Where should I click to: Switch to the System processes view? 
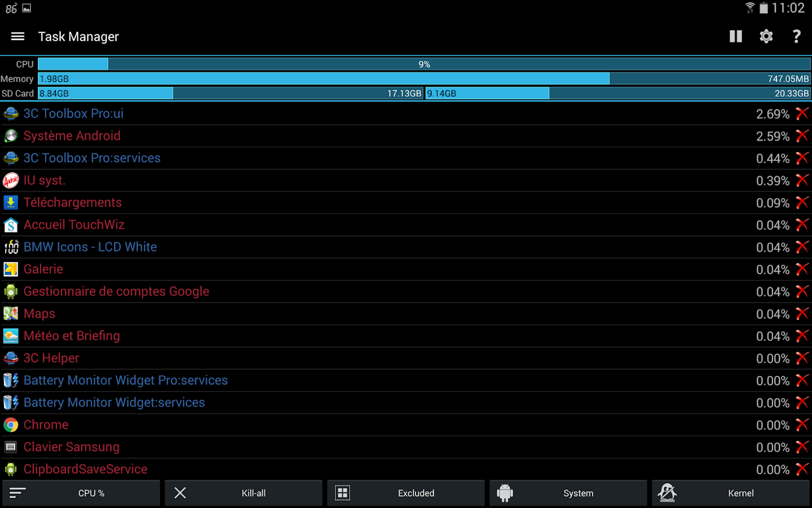pos(568,493)
